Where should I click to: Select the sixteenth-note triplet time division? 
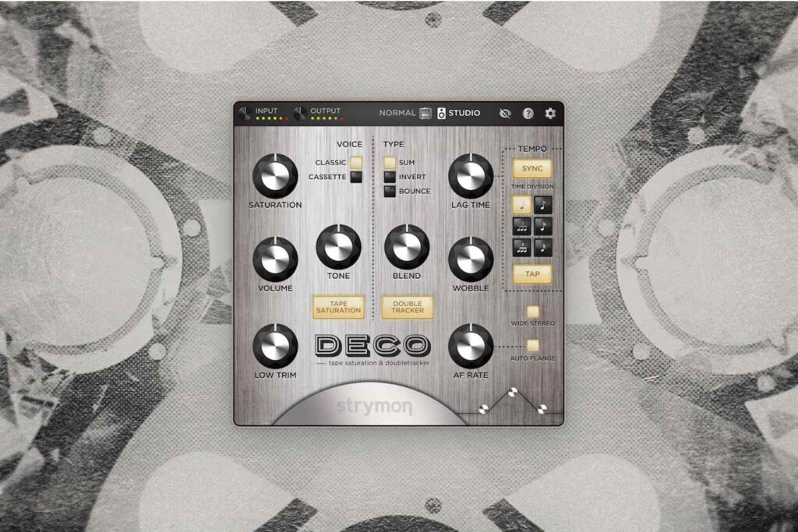[x=521, y=248]
